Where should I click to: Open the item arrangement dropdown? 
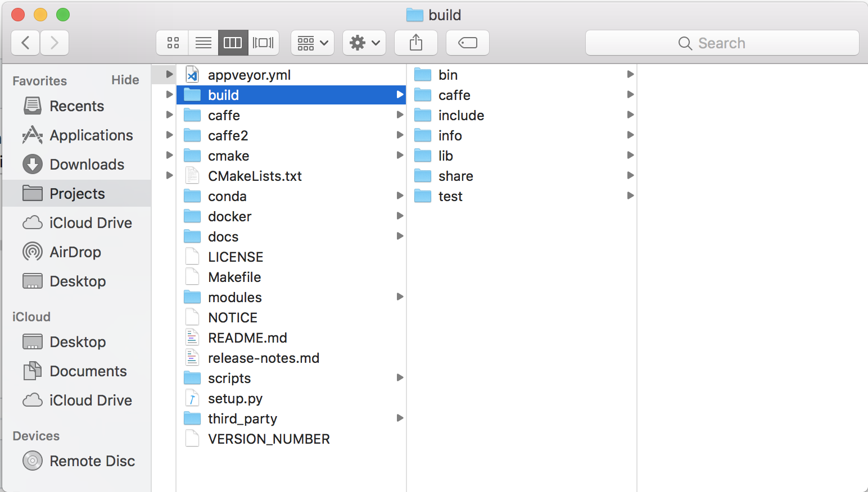(312, 42)
